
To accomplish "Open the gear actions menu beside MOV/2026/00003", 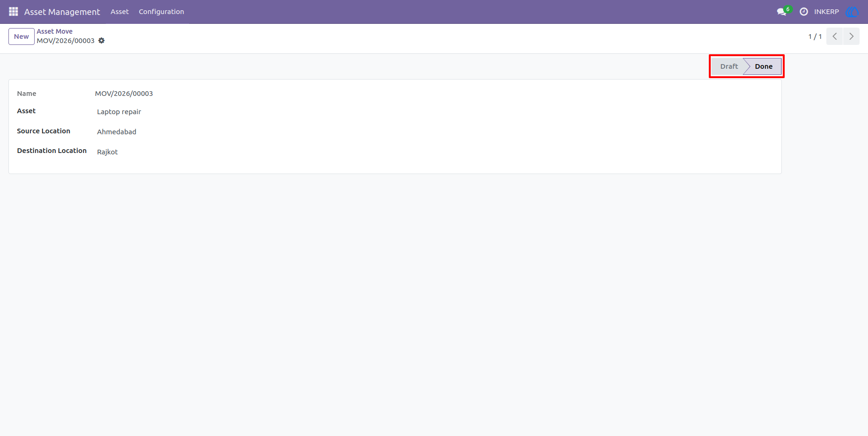I will [x=102, y=41].
